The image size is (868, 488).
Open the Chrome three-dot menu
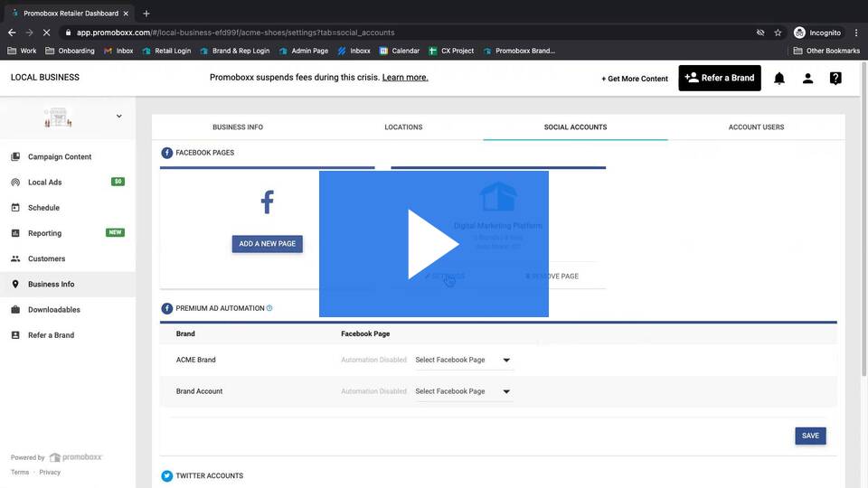856,33
